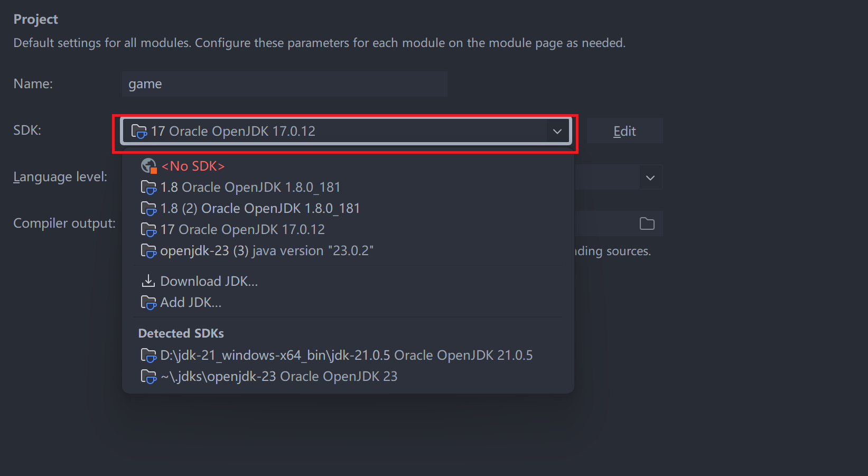Viewport: 868px width, 476px height.
Task: Click the Name input field containing game
Action: point(284,83)
